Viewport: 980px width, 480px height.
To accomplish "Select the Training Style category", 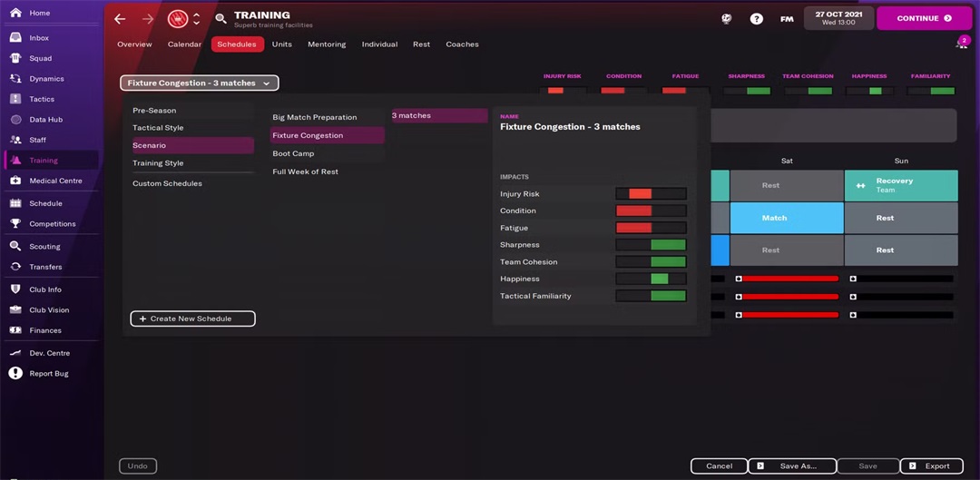I will pos(192,163).
